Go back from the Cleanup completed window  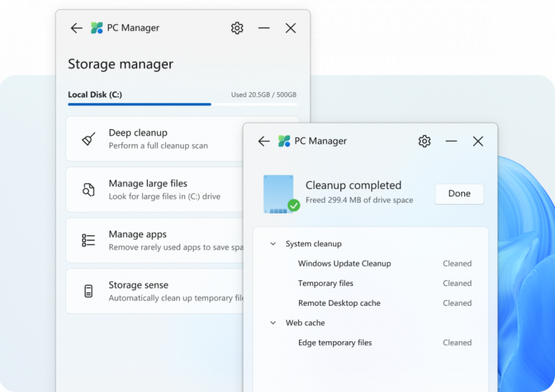(264, 142)
